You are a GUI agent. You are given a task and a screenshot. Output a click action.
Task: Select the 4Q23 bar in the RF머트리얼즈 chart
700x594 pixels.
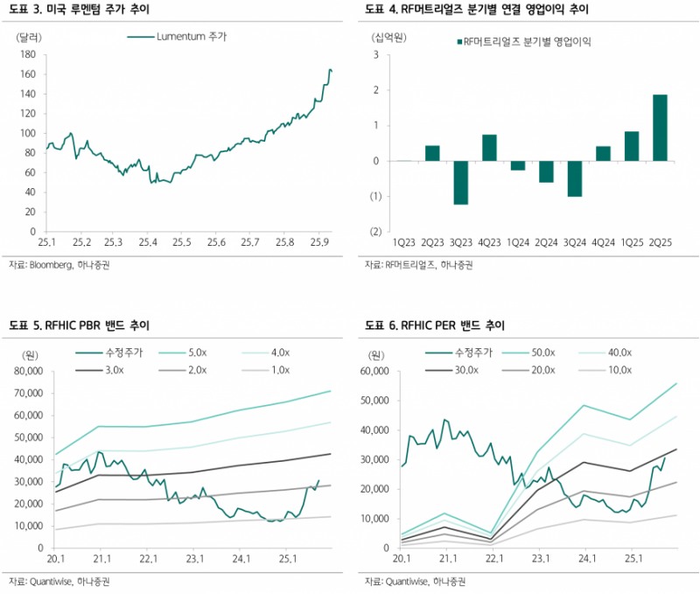(489, 148)
